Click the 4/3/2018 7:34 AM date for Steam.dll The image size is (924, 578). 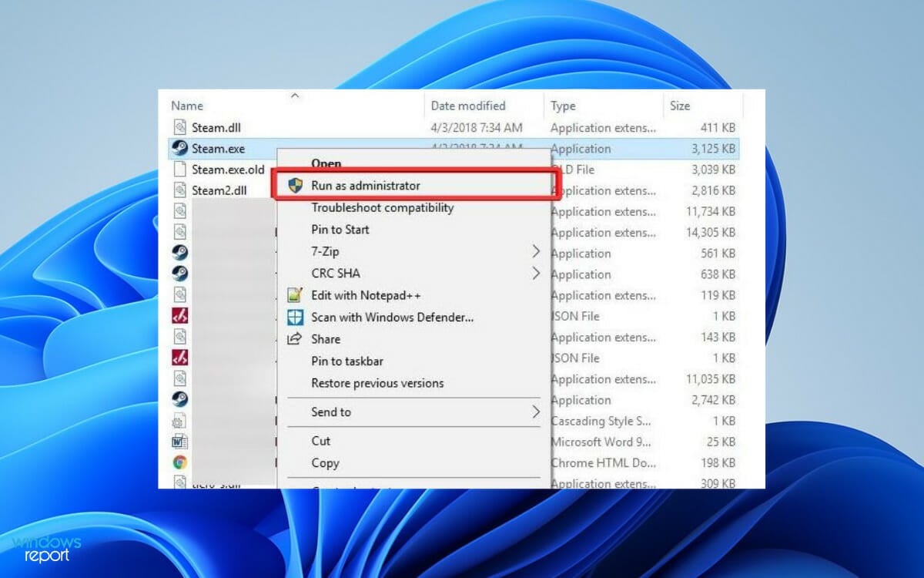coord(477,128)
